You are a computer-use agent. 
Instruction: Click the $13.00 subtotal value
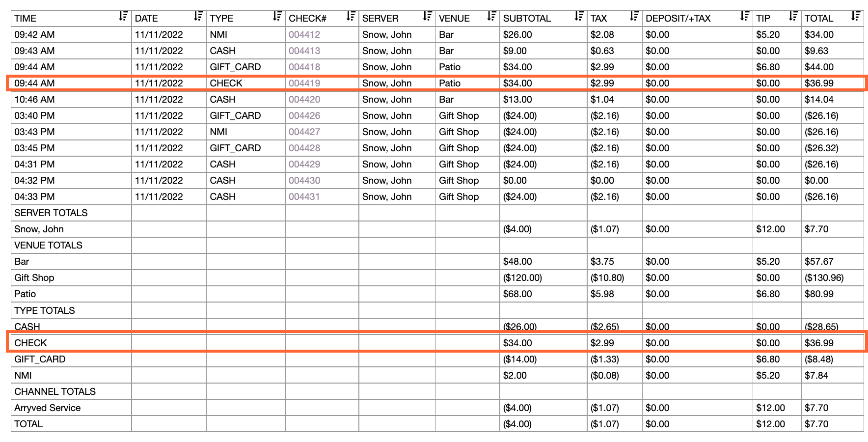click(x=517, y=99)
